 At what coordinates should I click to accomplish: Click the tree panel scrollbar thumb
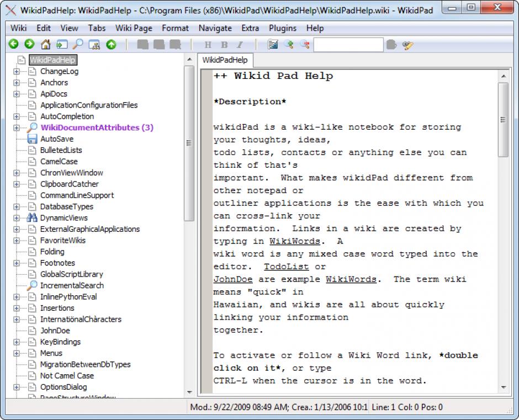[x=189, y=143]
